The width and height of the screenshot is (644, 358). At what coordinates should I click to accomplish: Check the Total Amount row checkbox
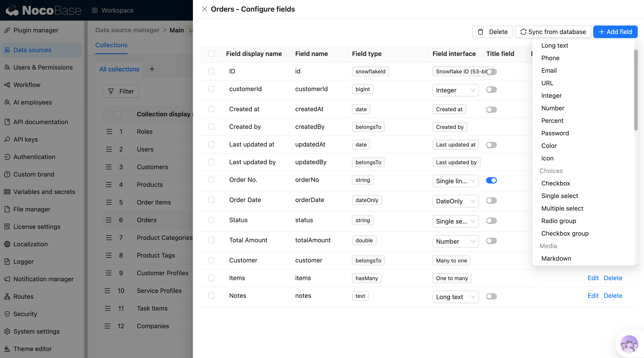[211, 240]
